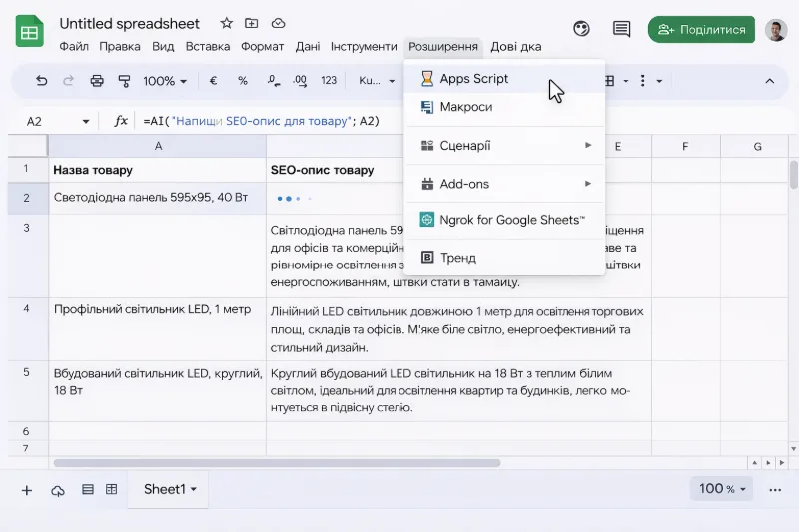Open the Файл menu

pos(74,46)
